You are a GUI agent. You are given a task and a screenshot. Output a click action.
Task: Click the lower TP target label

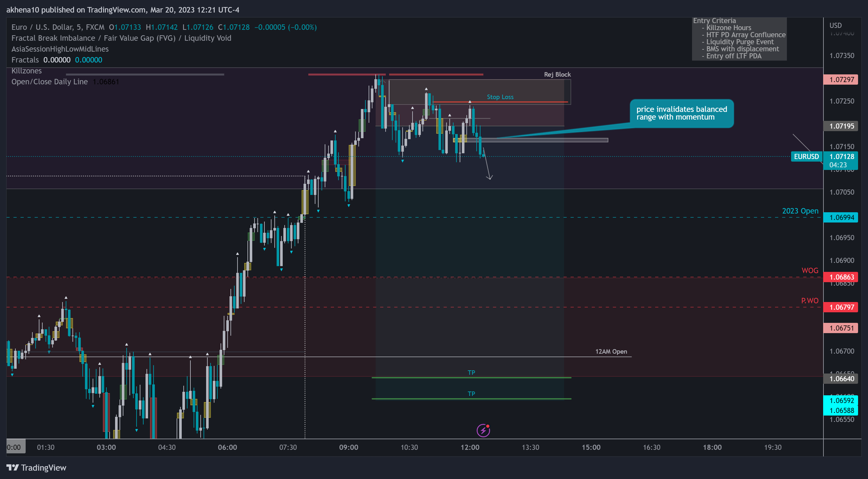click(471, 394)
